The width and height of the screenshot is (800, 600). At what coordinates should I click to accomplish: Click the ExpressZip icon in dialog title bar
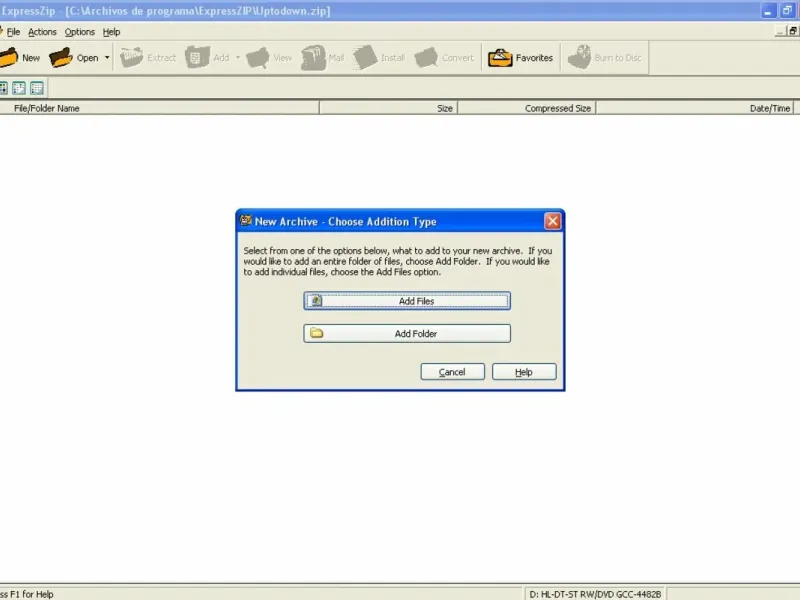point(246,220)
